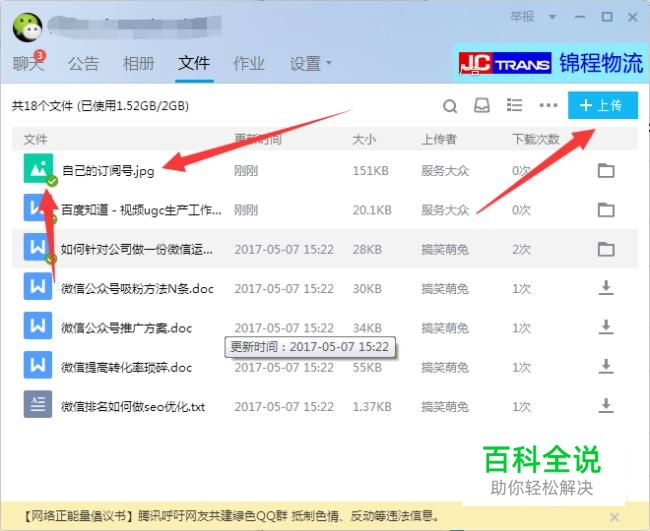Download 微信公众号推广方案.doc
The height and width of the screenshot is (531, 650).
606,327
